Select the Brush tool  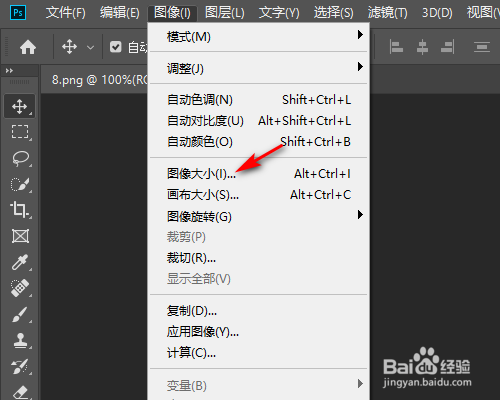(x=20, y=314)
